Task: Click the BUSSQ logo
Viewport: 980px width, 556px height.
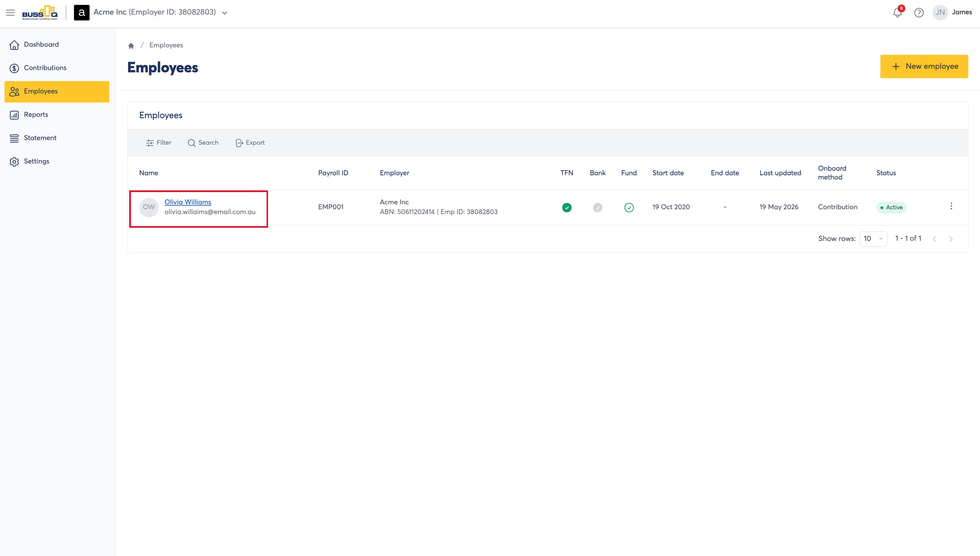Action: pyautogui.click(x=40, y=13)
